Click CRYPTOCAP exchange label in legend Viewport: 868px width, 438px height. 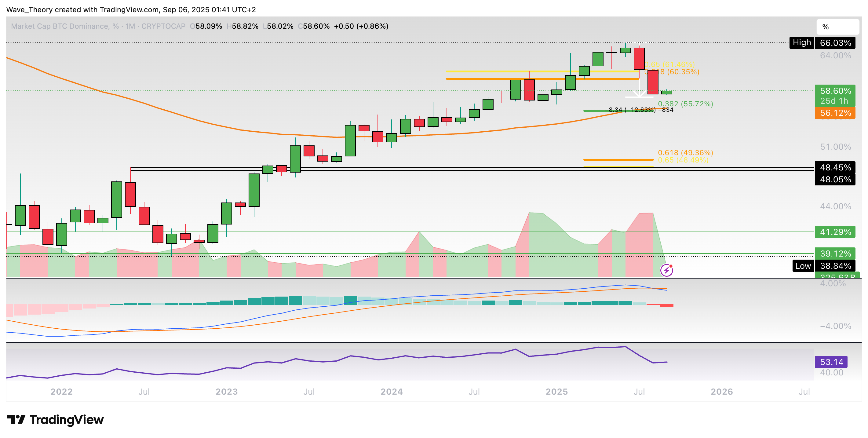[163, 26]
